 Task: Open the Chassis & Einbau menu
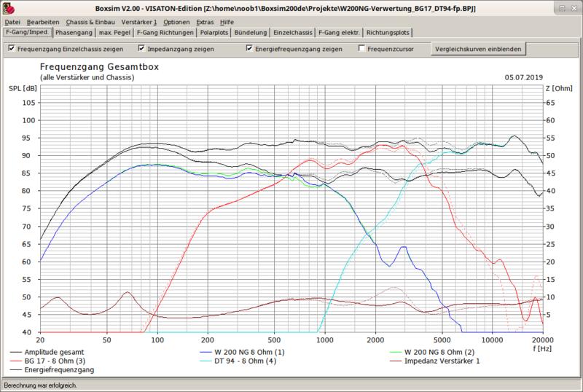90,23
